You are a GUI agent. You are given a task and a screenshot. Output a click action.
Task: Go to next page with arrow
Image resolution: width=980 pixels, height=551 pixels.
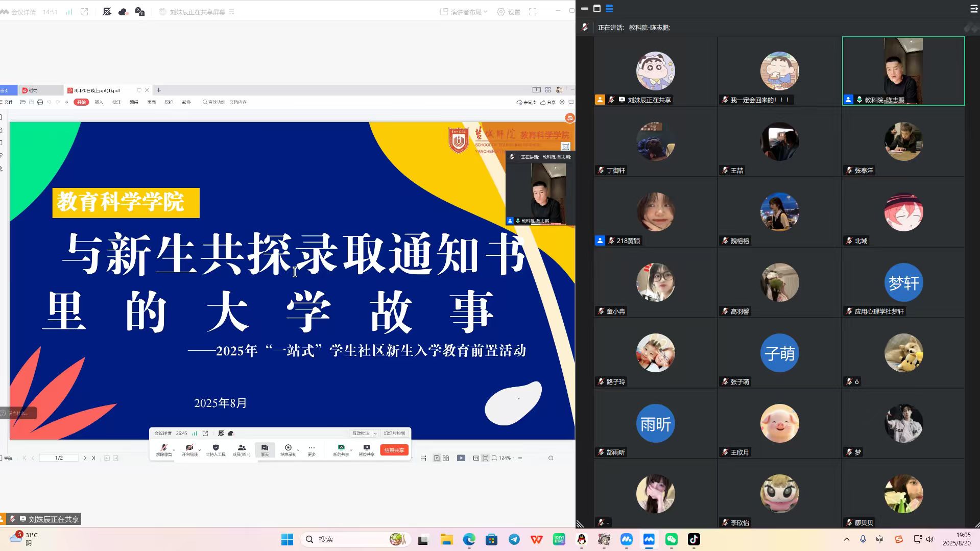point(85,458)
